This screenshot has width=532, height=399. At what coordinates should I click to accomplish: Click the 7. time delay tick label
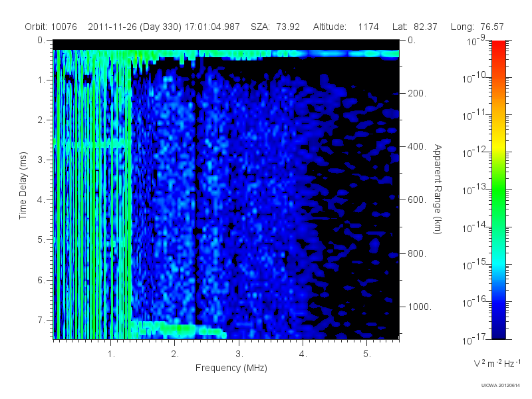pyautogui.click(x=41, y=320)
